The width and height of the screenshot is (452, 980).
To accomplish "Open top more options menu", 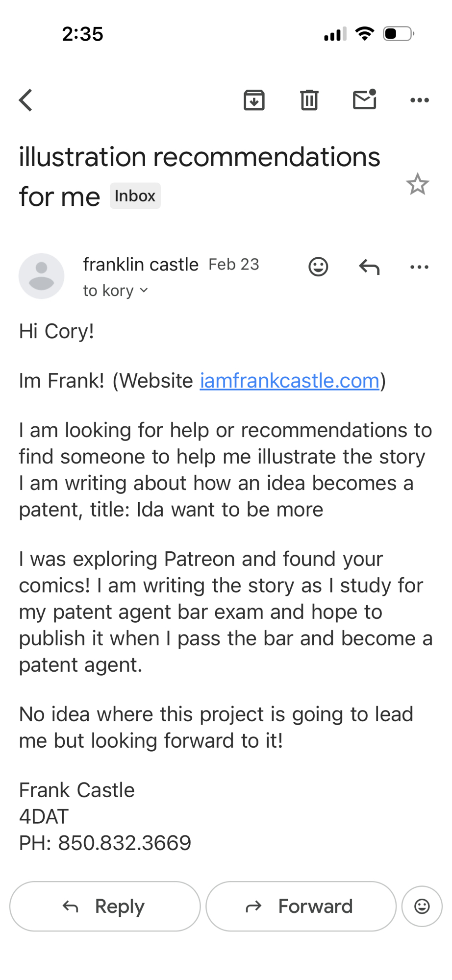I will tap(419, 100).
